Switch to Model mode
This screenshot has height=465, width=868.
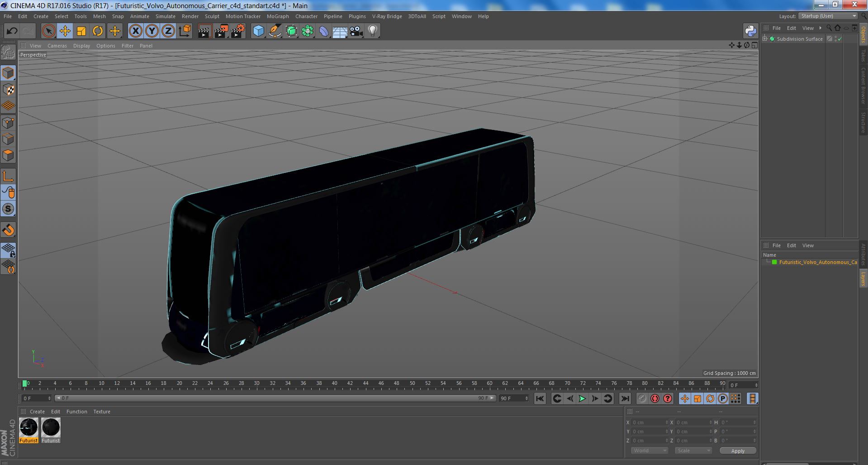(x=8, y=73)
